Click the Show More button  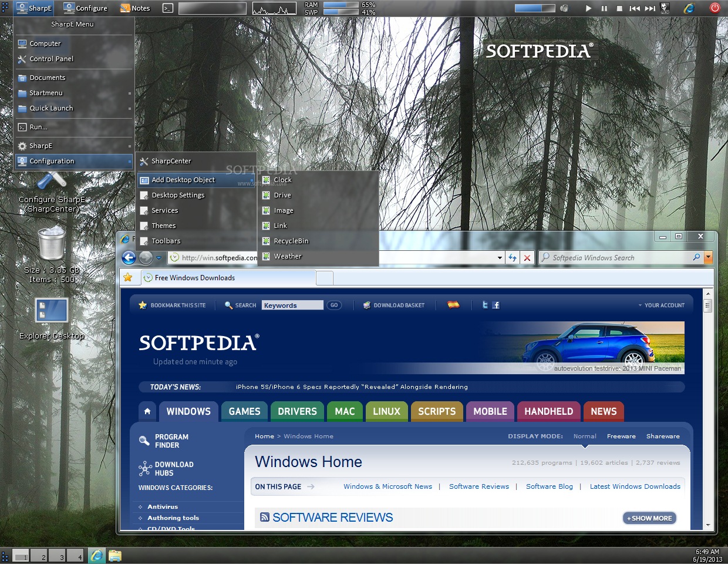tap(649, 518)
